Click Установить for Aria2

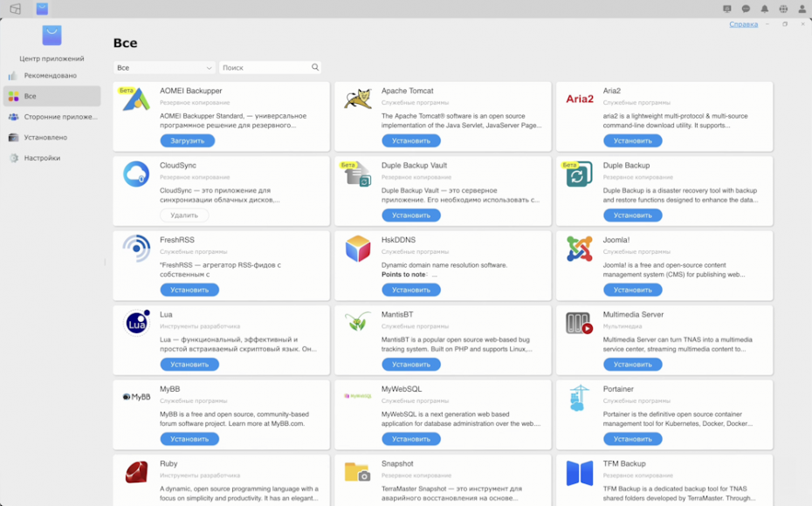(633, 140)
